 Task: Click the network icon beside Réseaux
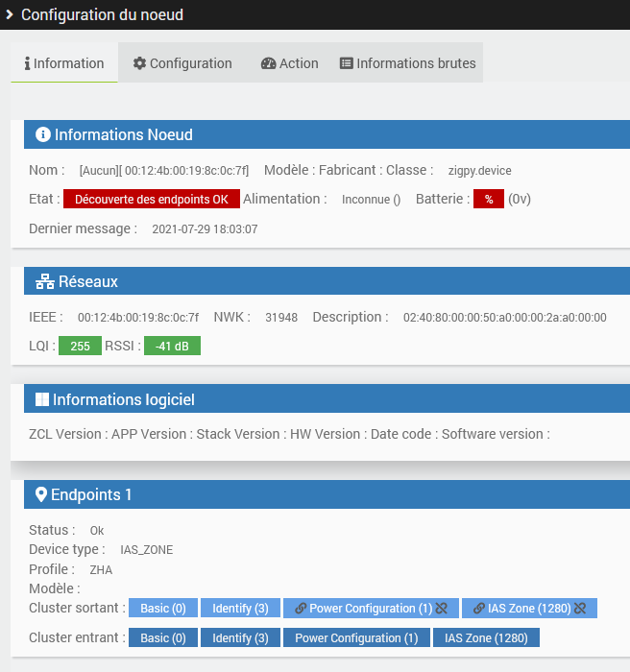point(45,281)
